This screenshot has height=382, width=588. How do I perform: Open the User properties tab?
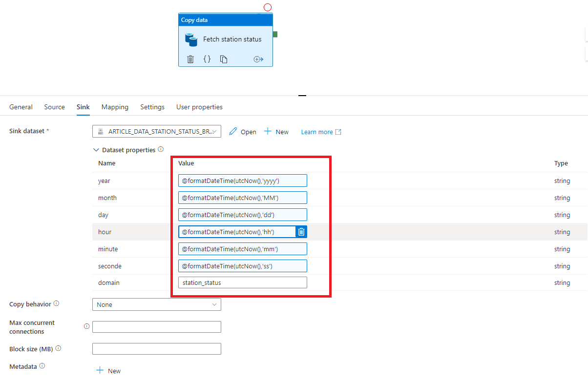pos(199,107)
